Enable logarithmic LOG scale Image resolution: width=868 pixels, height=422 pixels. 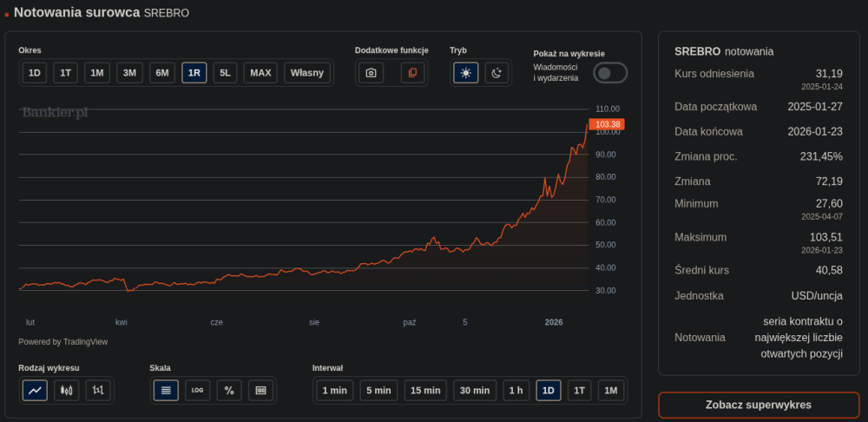197,391
